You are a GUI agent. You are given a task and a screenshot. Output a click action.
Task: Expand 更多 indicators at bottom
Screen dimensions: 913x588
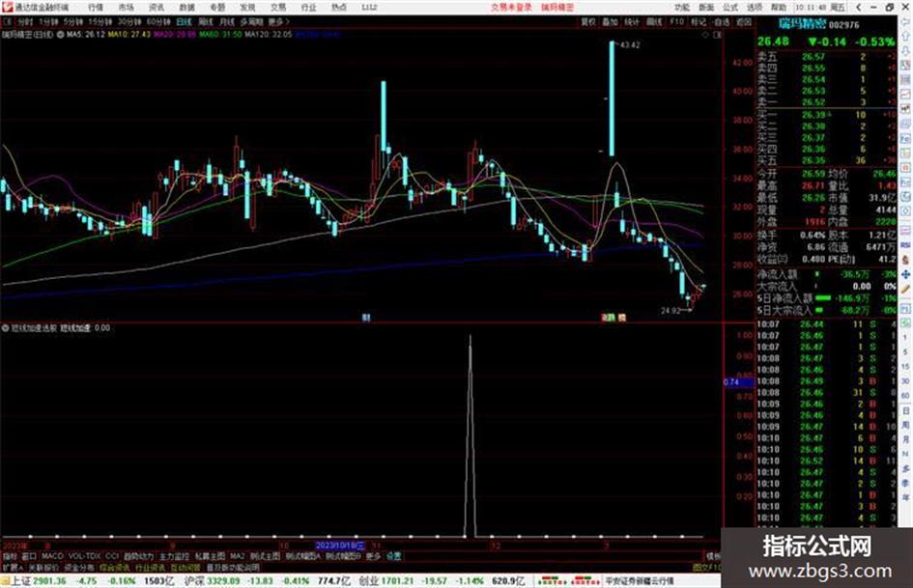373,556
